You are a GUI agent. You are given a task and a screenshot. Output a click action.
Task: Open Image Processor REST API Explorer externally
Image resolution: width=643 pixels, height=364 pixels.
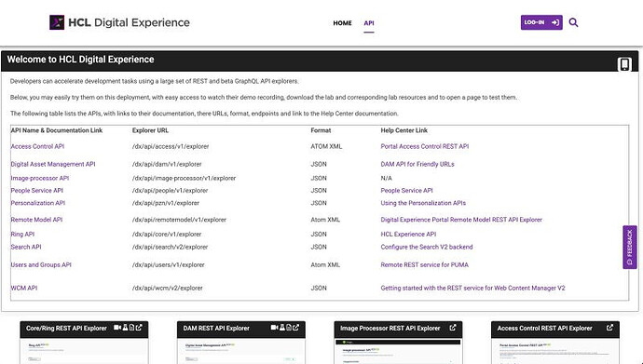[453, 328]
